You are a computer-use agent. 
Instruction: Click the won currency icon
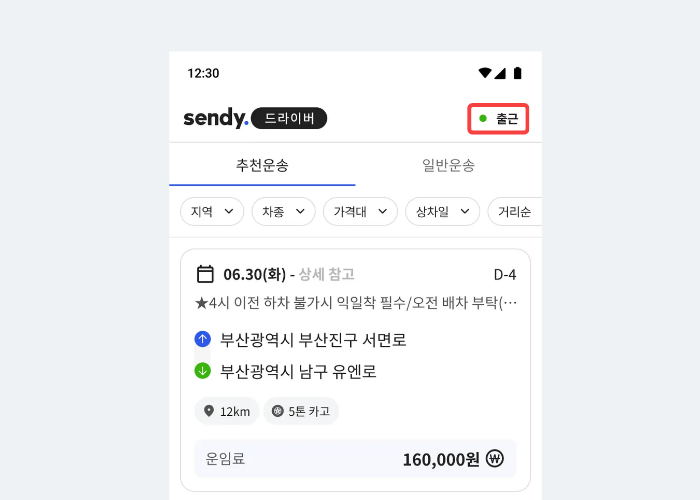(495, 459)
